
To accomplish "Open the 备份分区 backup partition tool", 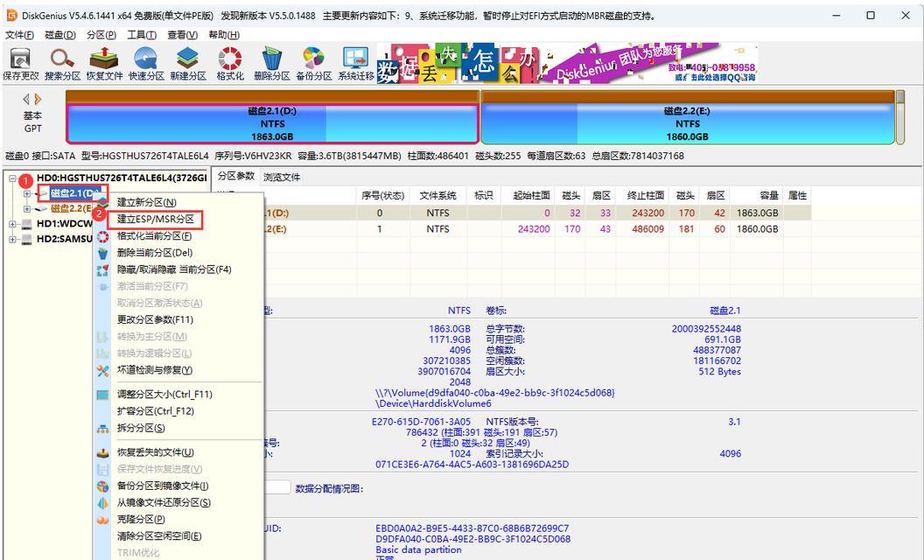I will click(x=313, y=64).
